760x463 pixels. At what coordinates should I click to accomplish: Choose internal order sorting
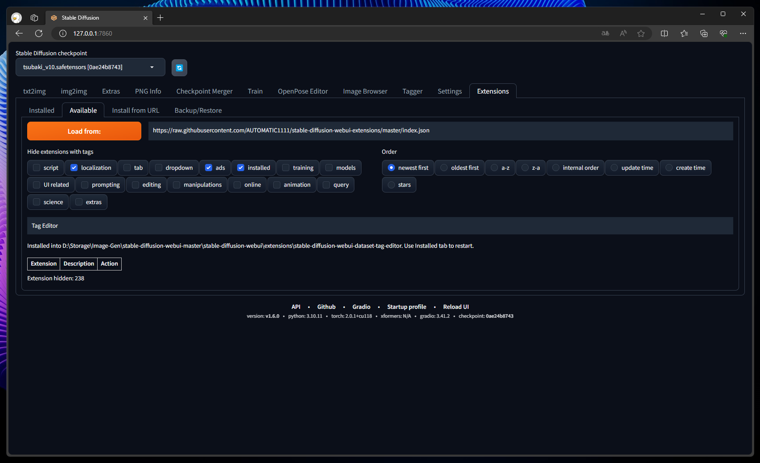555,168
